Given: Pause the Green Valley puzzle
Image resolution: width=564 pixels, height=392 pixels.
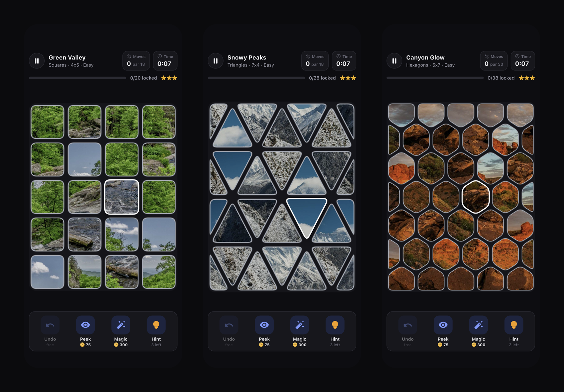Looking at the screenshot, I should pos(37,61).
